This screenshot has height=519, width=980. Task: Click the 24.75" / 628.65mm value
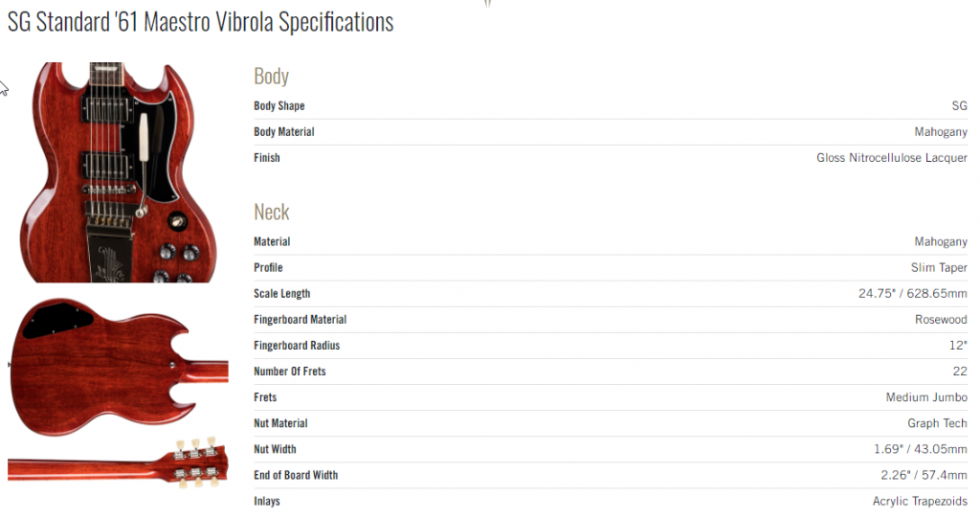[912, 293]
